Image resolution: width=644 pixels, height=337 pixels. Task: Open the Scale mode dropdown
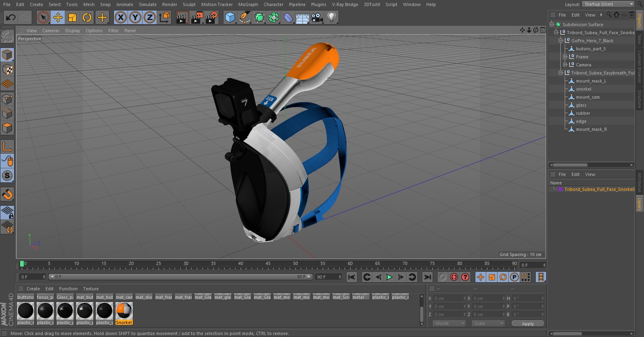(x=488, y=323)
